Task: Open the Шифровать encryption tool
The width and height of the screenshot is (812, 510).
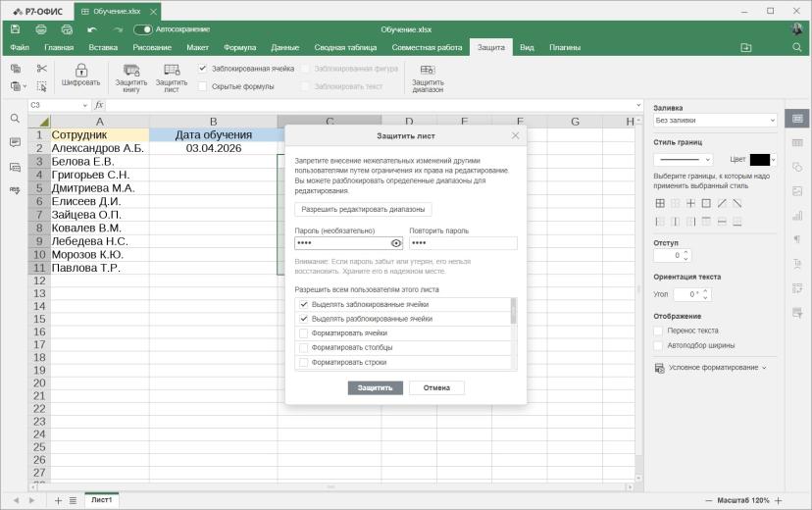Action: (x=80, y=76)
